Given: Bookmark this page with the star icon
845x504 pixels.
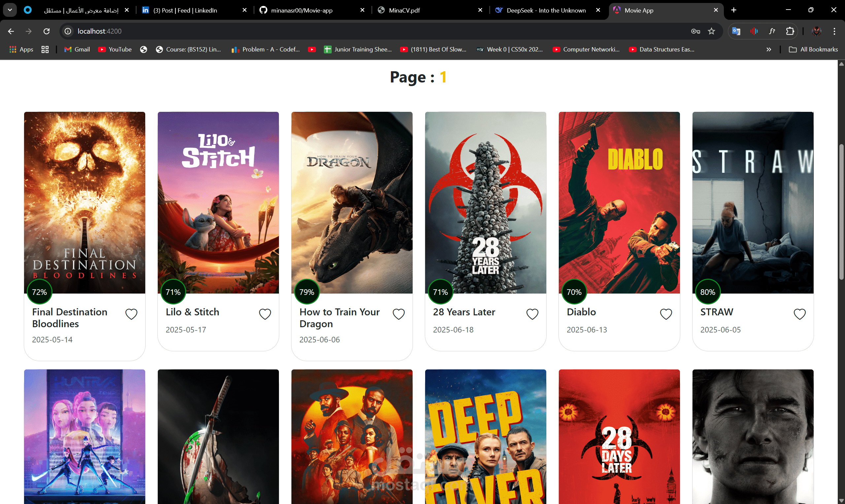Looking at the screenshot, I should [x=711, y=31].
